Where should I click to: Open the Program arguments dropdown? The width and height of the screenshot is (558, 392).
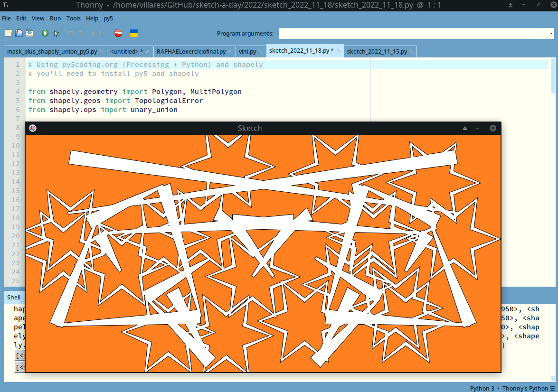pos(551,33)
